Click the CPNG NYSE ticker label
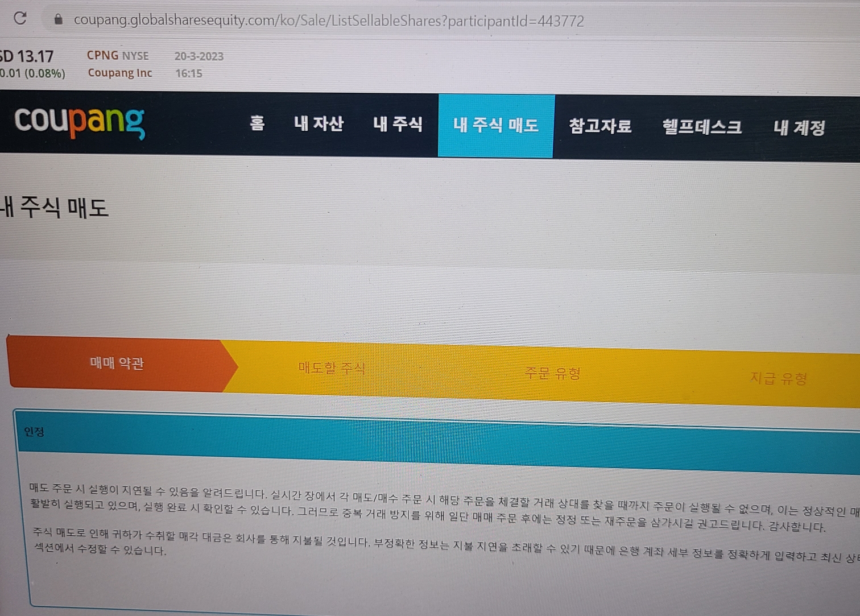860x616 pixels. click(118, 56)
